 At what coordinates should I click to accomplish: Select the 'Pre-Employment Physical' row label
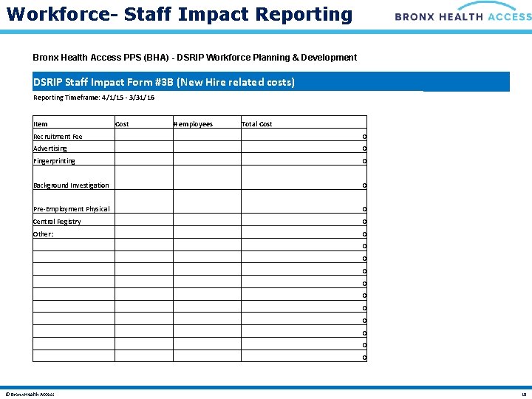[x=71, y=209]
